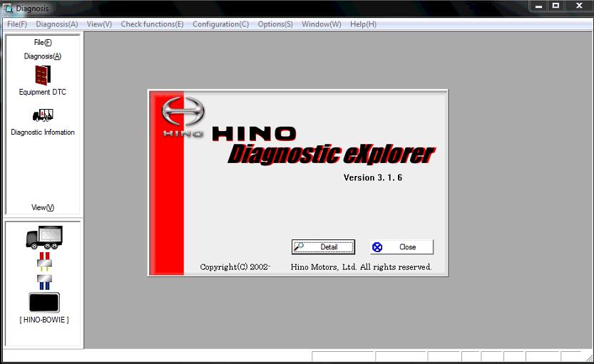Open the Diagnosis(A) menu in menu bar
The width and height of the screenshot is (594, 364).
pyautogui.click(x=57, y=24)
